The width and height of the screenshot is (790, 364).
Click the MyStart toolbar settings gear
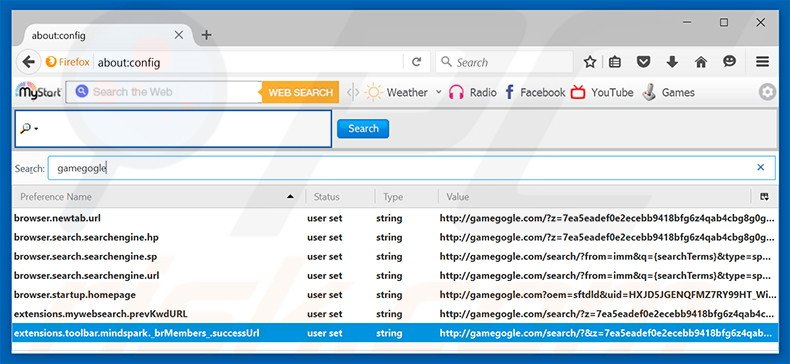[767, 92]
